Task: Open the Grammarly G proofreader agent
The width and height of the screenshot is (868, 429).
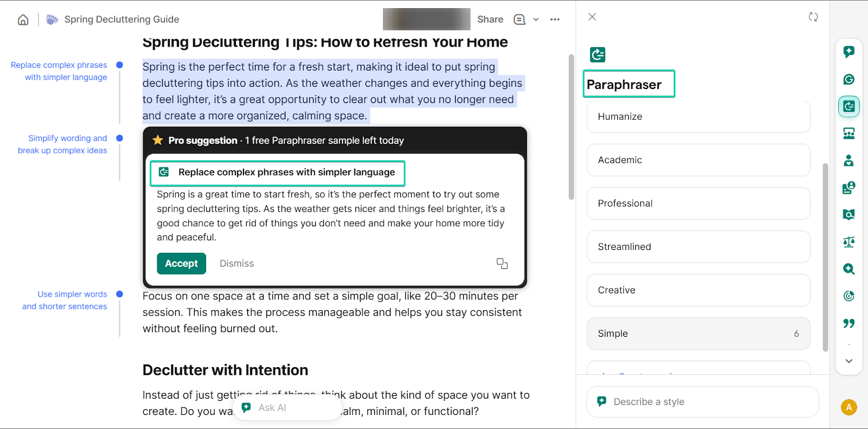Action: 849,79
